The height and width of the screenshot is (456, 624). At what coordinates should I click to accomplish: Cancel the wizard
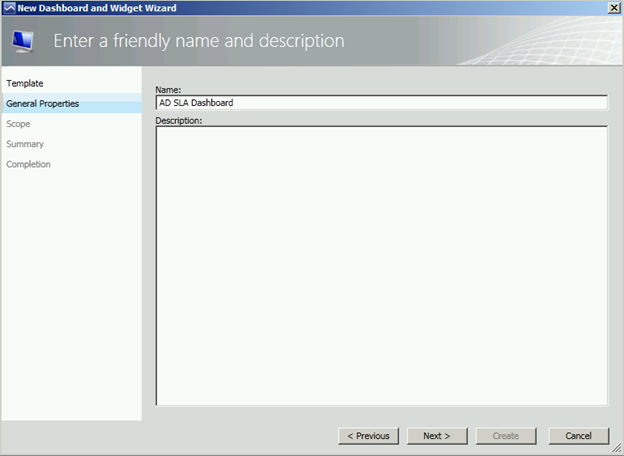[x=579, y=436]
